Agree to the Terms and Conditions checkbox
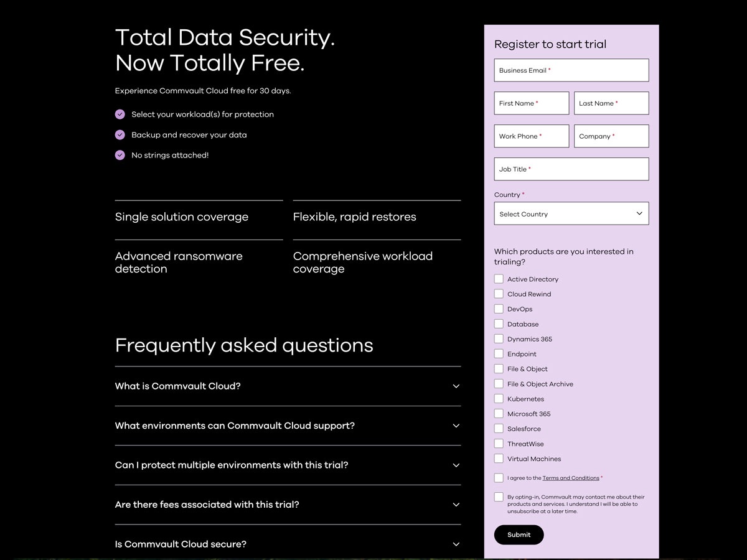The image size is (747, 560). (x=499, y=478)
